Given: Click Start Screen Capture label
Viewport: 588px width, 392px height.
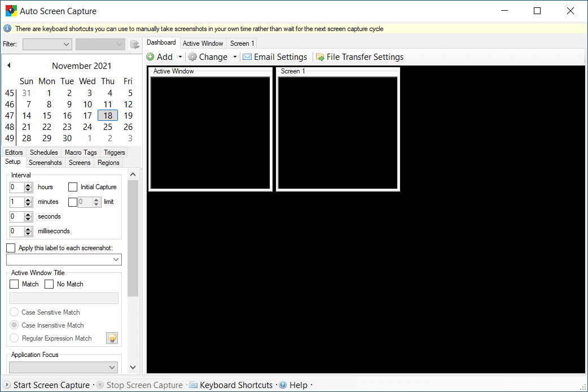Looking at the screenshot, I should (x=51, y=385).
